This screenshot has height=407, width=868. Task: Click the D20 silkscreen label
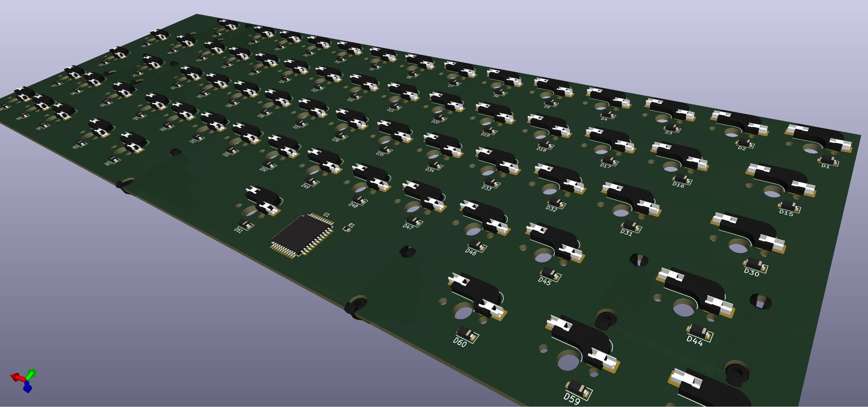(435, 122)
